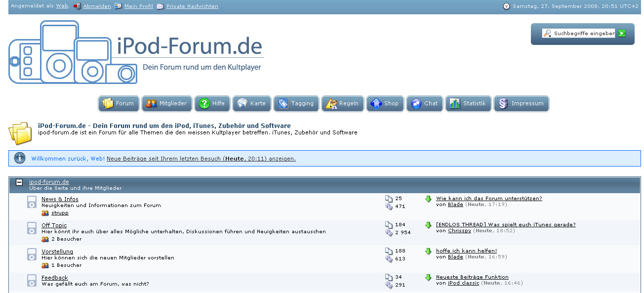Image resolution: width=644 pixels, height=293 pixels.
Task: Click the iPod icon beside Off Topic
Action: tap(32, 228)
